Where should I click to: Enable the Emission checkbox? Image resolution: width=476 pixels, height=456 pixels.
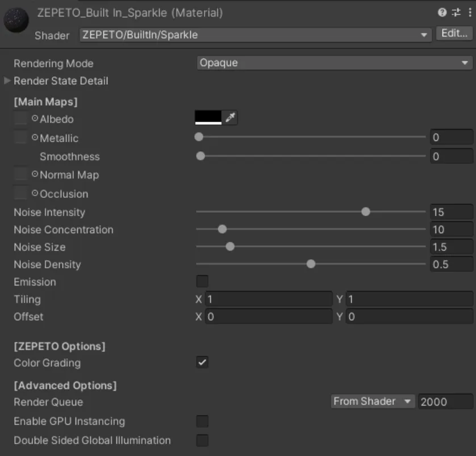(202, 281)
